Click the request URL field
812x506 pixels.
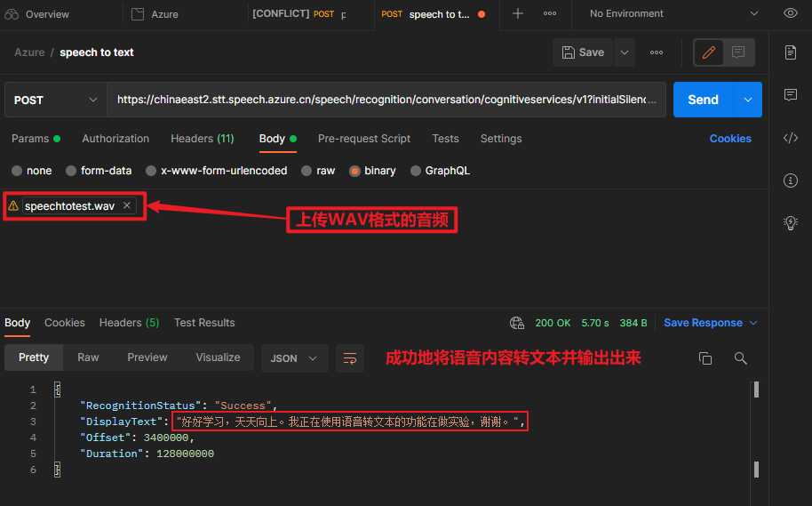(386, 100)
